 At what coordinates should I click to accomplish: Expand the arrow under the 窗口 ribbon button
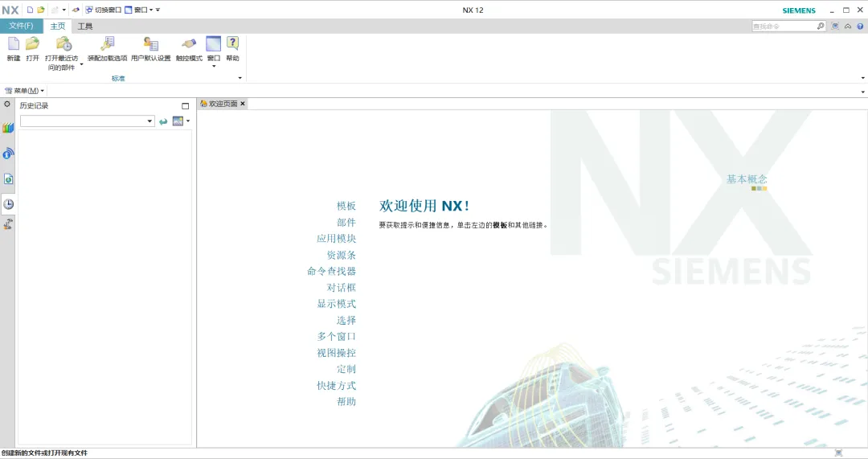pyautogui.click(x=214, y=67)
